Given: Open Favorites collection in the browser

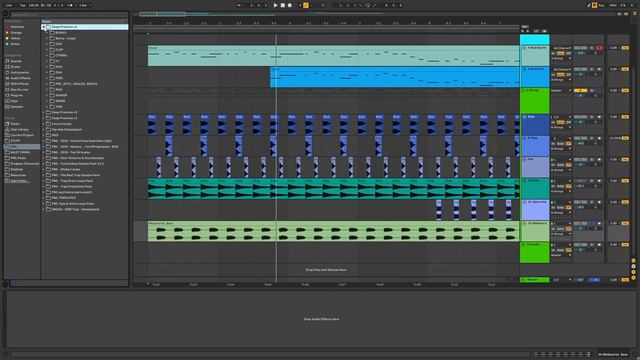Looking at the screenshot, I should (x=17, y=27).
